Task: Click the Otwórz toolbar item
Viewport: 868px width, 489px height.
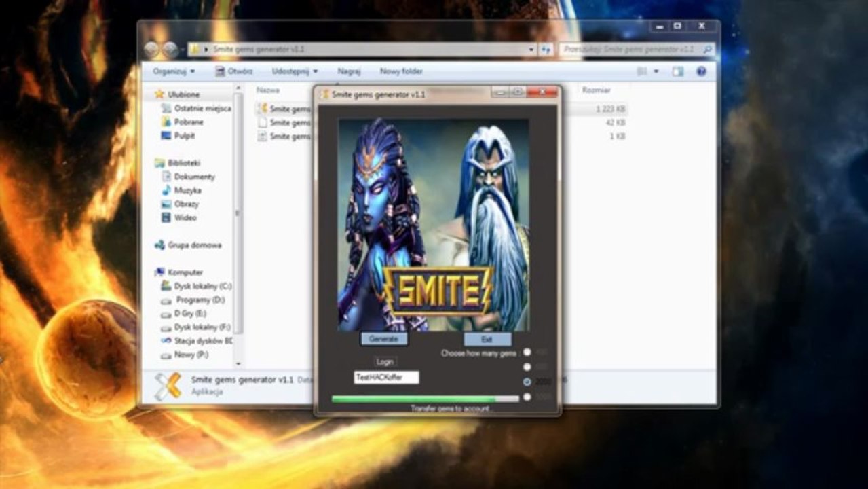Action: point(234,71)
